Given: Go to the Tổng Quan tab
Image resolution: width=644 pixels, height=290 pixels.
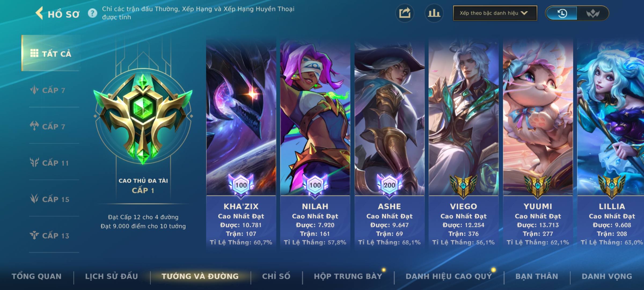Looking at the screenshot, I should point(37,276).
